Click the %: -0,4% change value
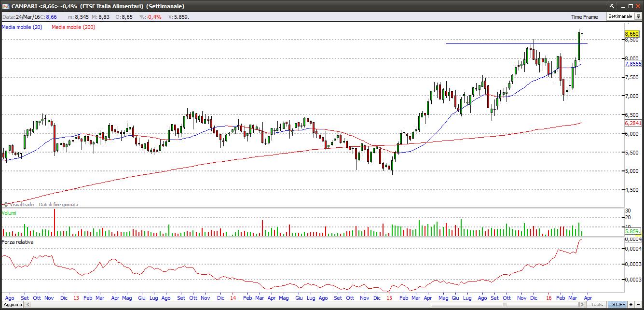This screenshot has width=644, height=310. [x=151, y=17]
